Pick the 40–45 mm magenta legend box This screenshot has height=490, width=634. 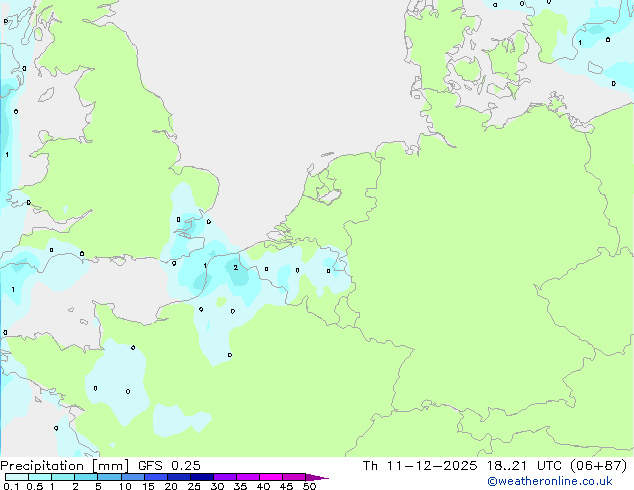click(x=271, y=477)
